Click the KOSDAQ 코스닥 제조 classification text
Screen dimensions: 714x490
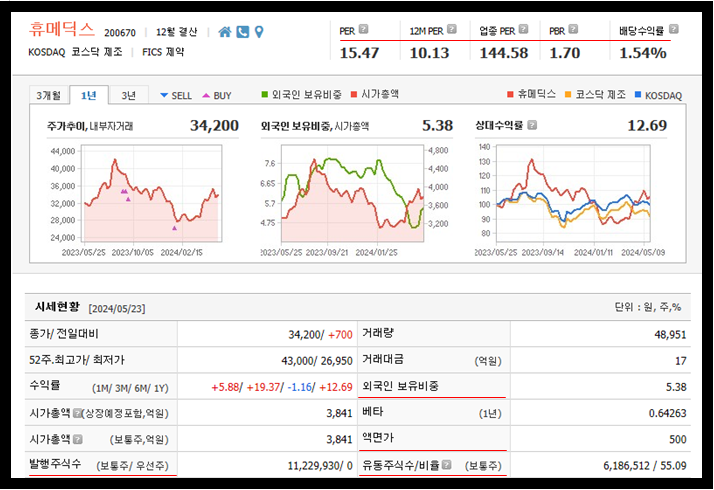[75, 52]
